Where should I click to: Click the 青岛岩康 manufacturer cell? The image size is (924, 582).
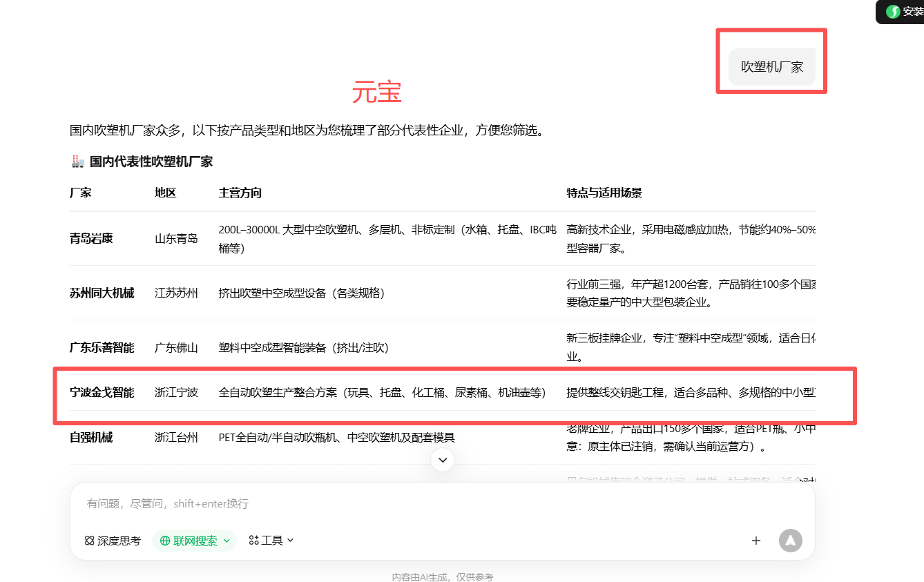tap(91, 238)
